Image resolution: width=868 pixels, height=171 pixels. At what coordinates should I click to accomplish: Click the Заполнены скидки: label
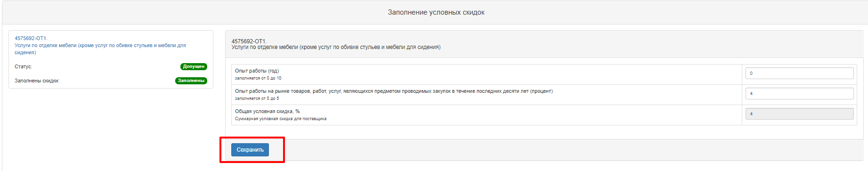tap(37, 81)
